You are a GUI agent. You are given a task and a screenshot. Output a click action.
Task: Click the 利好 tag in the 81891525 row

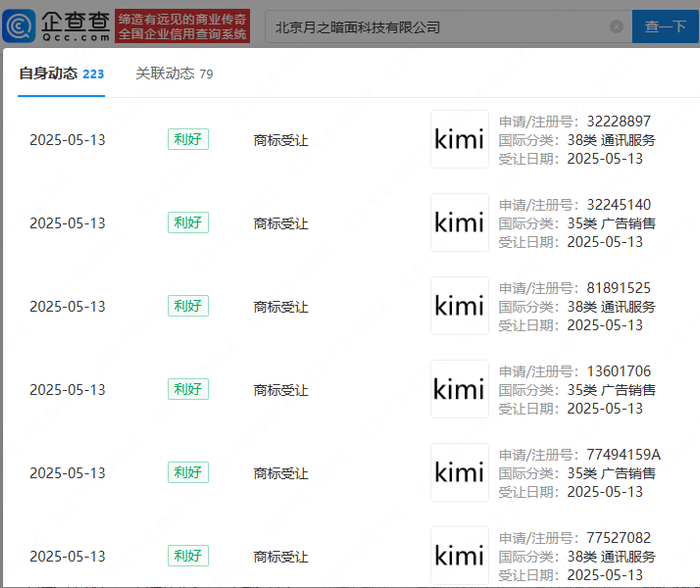[x=188, y=306]
